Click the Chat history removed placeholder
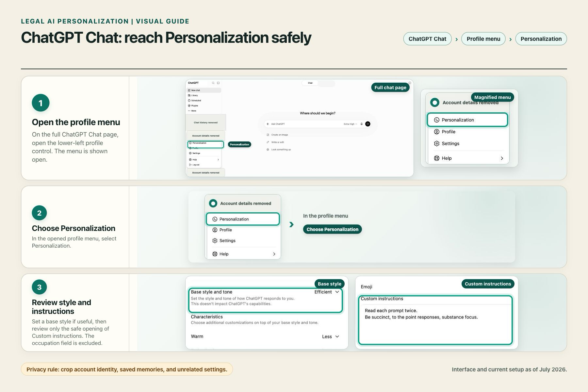 (x=205, y=122)
